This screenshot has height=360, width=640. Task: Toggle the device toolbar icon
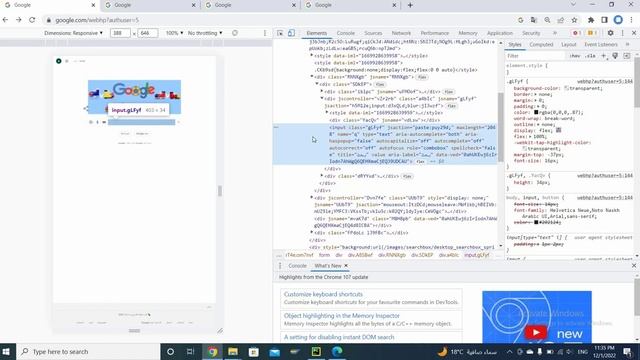click(291, 33)
